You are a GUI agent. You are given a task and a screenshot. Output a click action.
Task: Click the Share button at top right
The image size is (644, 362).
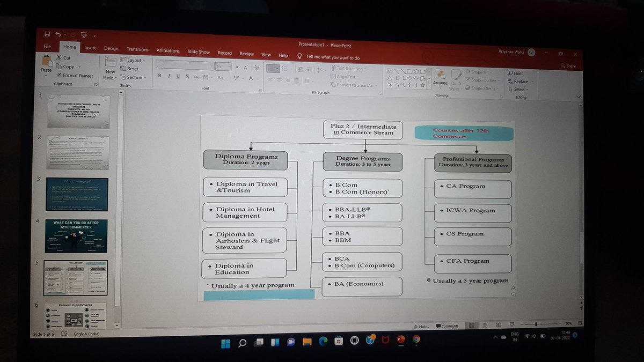(568, 65)
